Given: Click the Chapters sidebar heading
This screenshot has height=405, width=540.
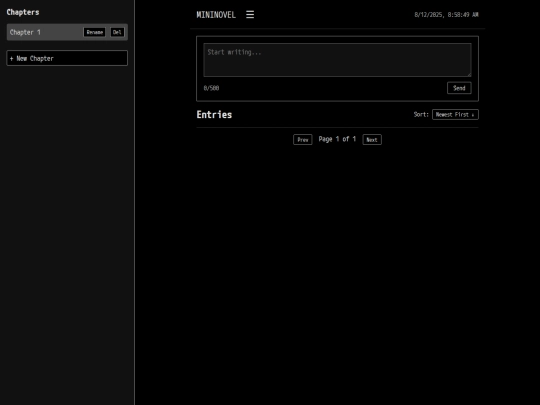Looking at the screenshot, I should tap(23, 12).
